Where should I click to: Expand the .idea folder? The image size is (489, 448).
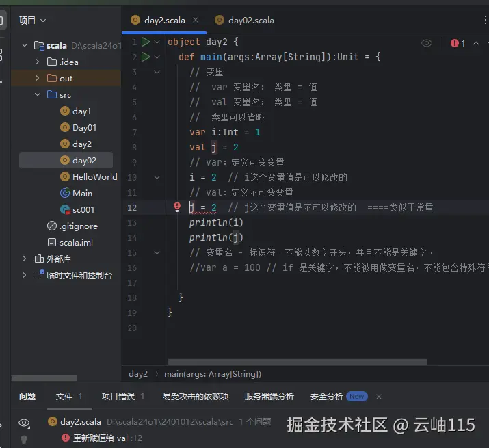pyautogui.click(x=38, y=62)
